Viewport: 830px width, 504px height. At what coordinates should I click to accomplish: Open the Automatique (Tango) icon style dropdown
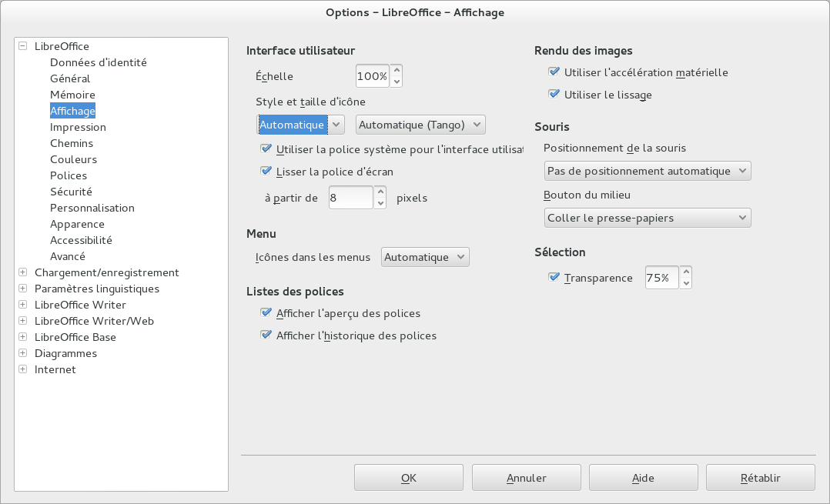tap(420, 125)
